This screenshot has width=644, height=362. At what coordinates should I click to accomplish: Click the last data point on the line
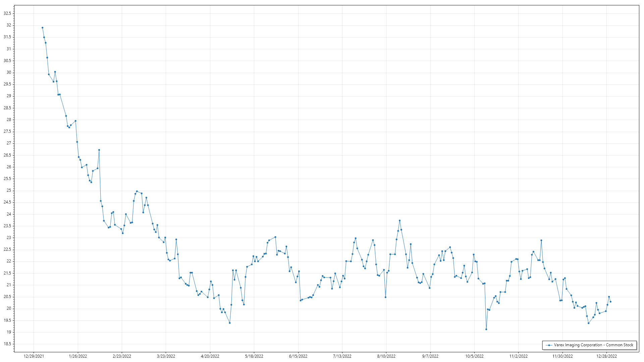[x=610, y=302]
